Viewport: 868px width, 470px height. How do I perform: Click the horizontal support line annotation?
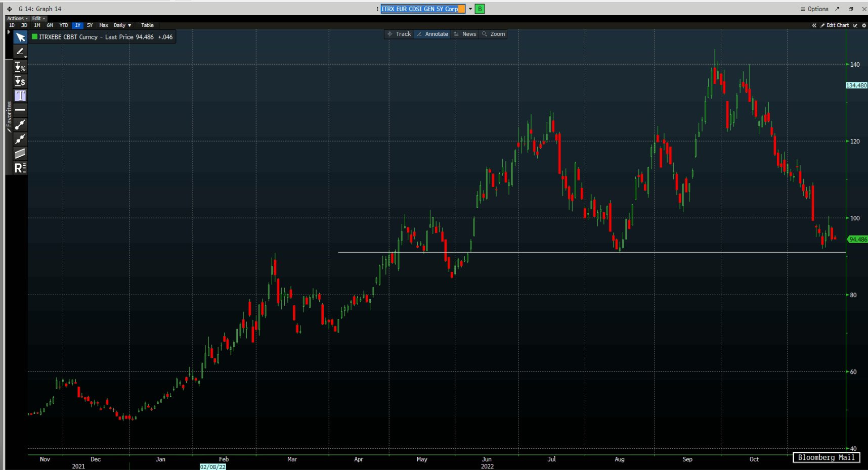(592, 252)
